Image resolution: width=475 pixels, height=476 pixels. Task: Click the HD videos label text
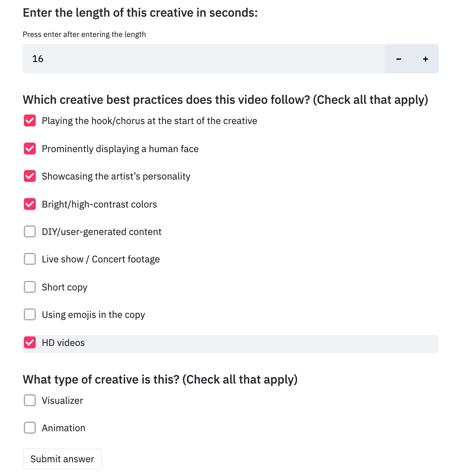pyautogui.click(x=63, y=343)
